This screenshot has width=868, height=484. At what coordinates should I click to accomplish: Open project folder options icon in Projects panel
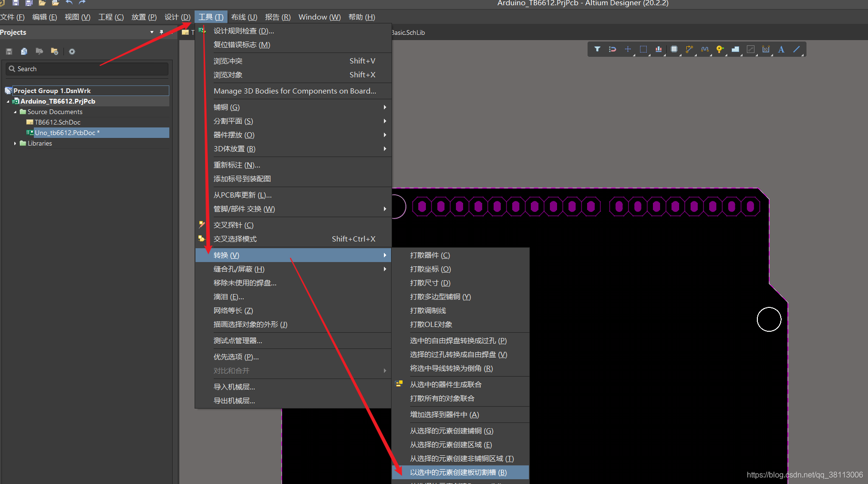[54, 52]
